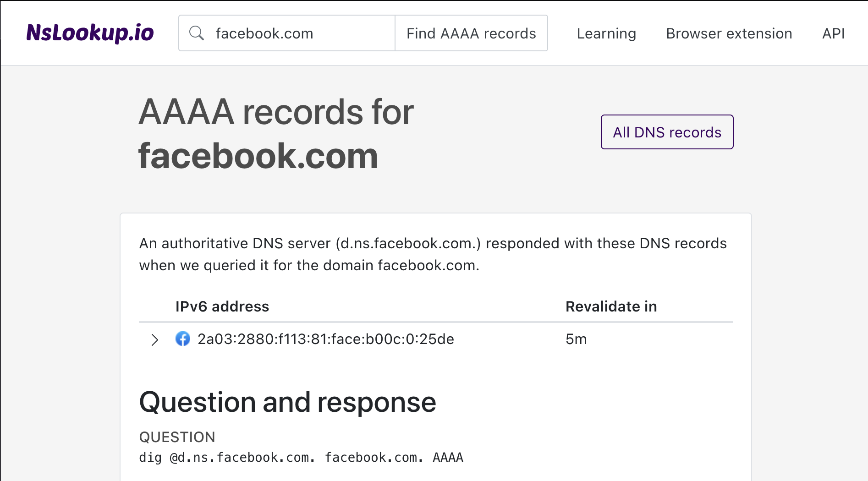
Task: Open the Learning menu
Action: [x=606, y=33]
